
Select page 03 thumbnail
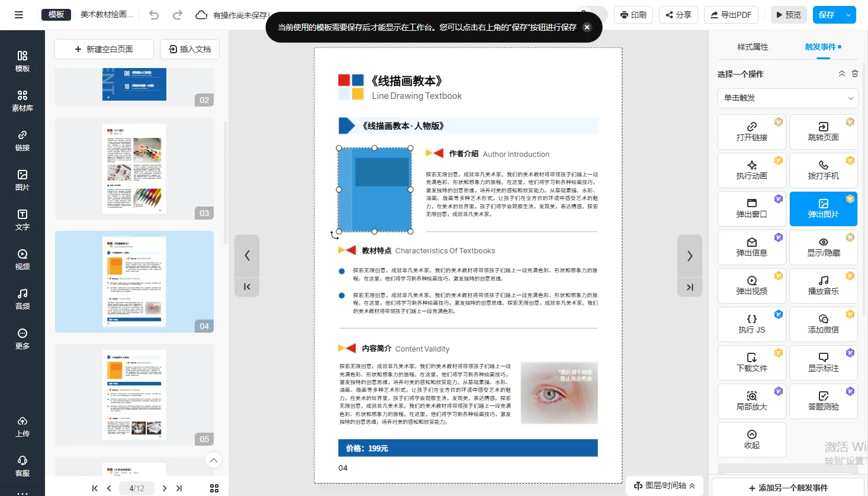[x=134, y=169]
